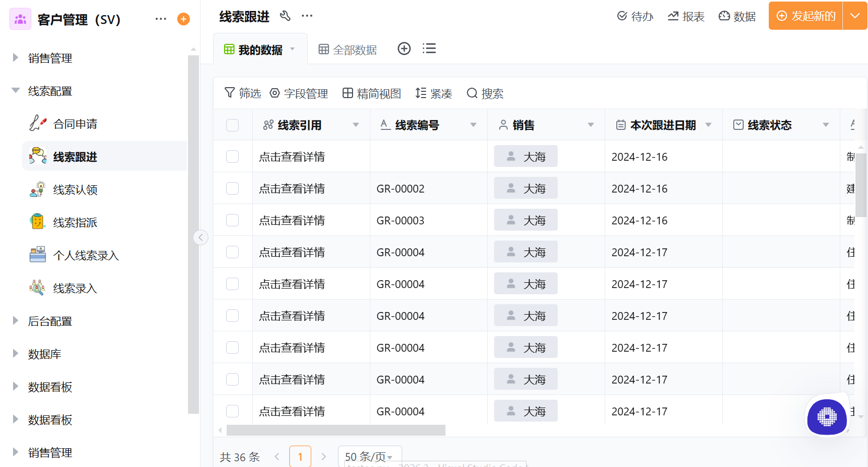Click the 2024-12-16 date in the GR-00003 row
868x467 pixels.
pos(639,220)
